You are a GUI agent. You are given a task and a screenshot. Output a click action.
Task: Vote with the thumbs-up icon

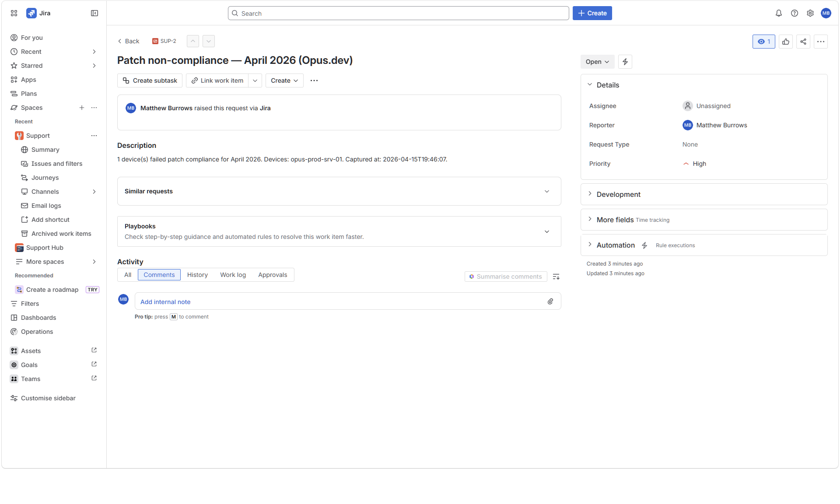[x=786, y=42]
